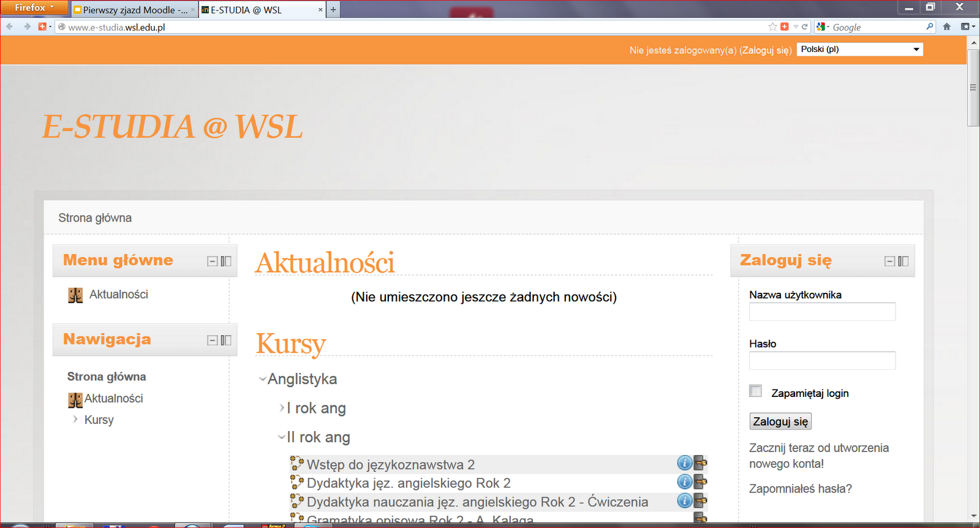Image resolution: width=980 pixels, height=528 pixels.
Task: Click the course icon beside Wstęp do językoznawstwa 2
Action: click(297, 464)
